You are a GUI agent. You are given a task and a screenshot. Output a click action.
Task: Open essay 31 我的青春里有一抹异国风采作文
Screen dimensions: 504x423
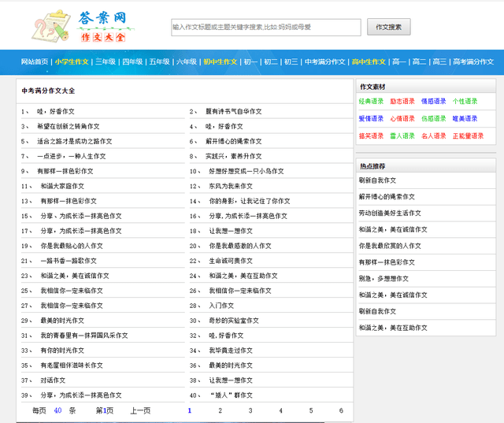[84, 336]
